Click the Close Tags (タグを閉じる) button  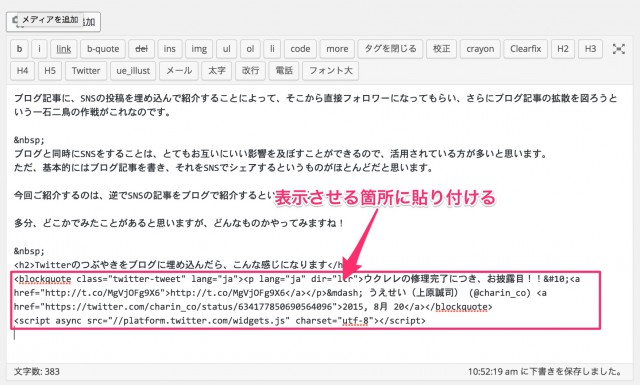point(390,49)
